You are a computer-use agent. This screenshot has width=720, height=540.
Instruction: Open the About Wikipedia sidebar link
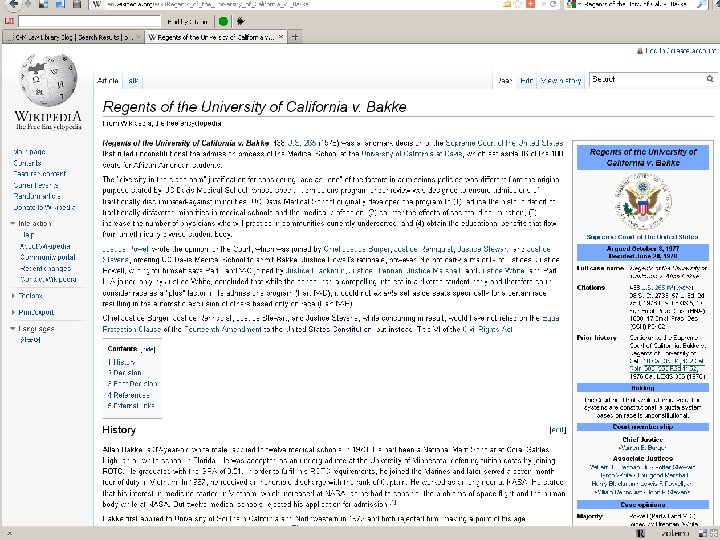(x=45, y=246)
